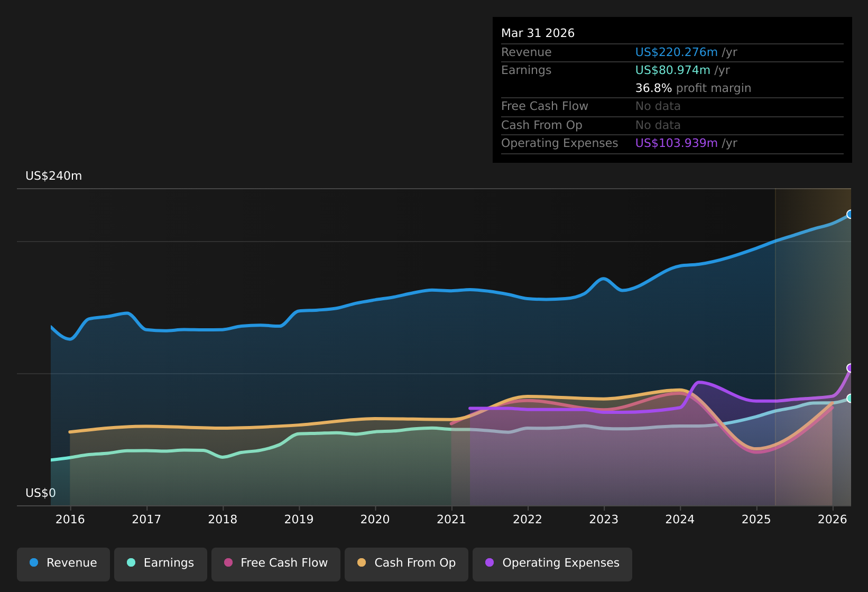Click the 2022 x-axis label
Image resolution: width=868 pixels, height=592 pixels.
(x=528, y=519)
